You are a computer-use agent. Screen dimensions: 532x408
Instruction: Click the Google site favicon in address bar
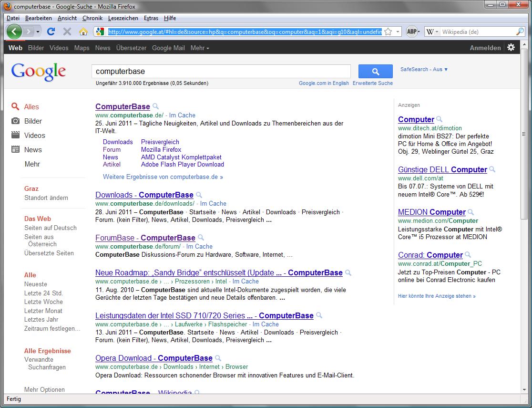pos(100,31)
